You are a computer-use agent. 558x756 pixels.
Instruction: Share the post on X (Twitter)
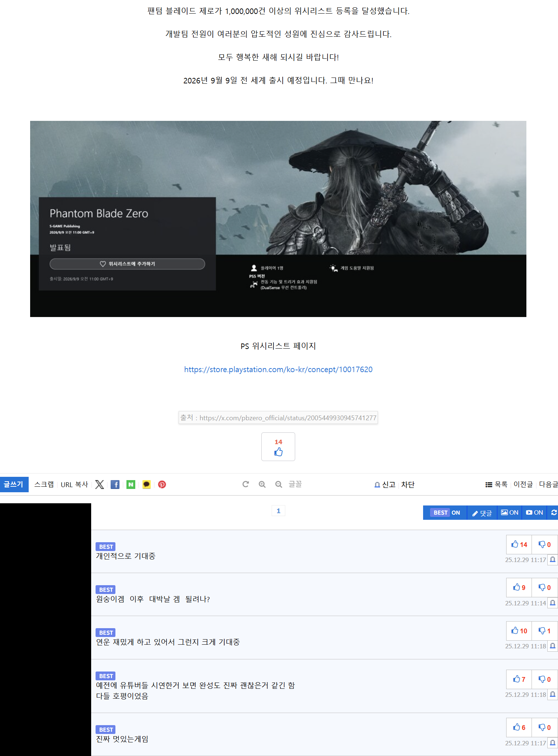coord(99,485)
